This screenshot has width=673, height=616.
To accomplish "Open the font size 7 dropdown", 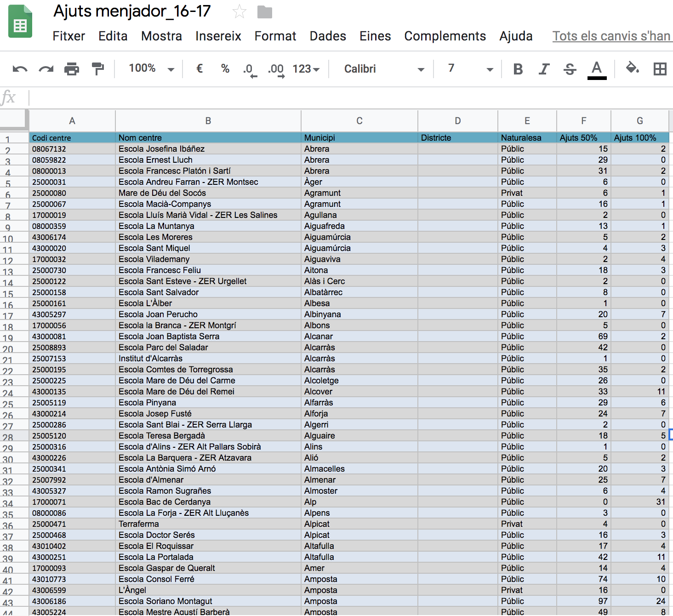I will point(470,69).
